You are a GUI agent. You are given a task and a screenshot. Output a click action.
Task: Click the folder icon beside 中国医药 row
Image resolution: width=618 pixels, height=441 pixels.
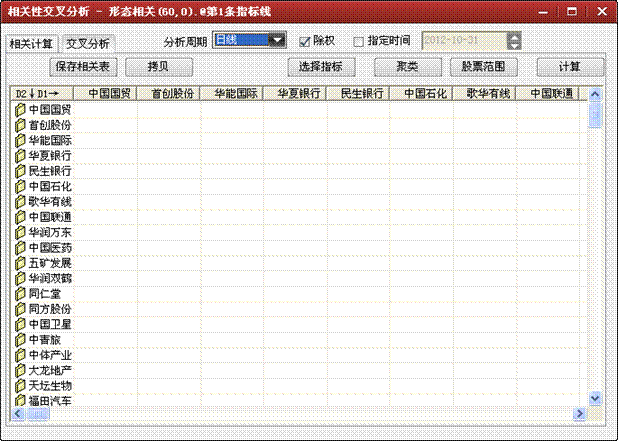(x=20, y=248)
